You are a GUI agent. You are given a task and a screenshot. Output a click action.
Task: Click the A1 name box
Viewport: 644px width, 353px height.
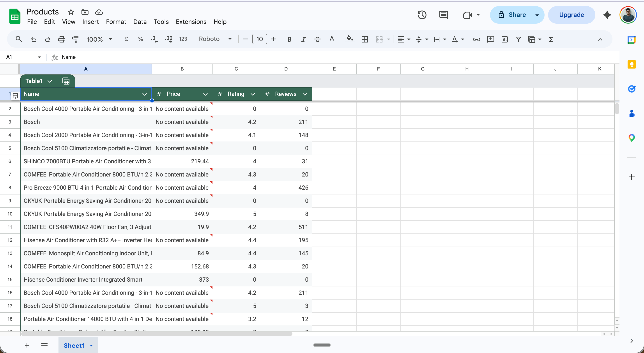[23, 57]
